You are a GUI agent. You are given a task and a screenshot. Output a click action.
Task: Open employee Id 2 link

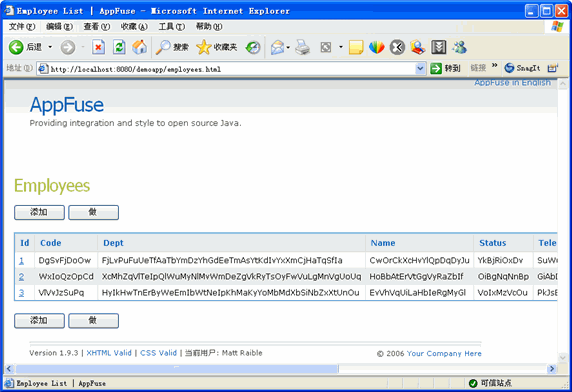pos(21,277)
